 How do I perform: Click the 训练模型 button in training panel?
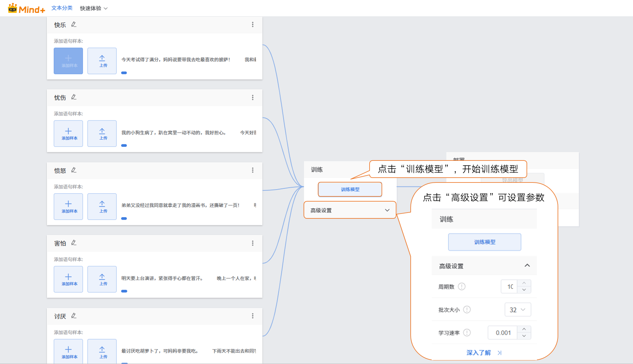tap(350, 189)
